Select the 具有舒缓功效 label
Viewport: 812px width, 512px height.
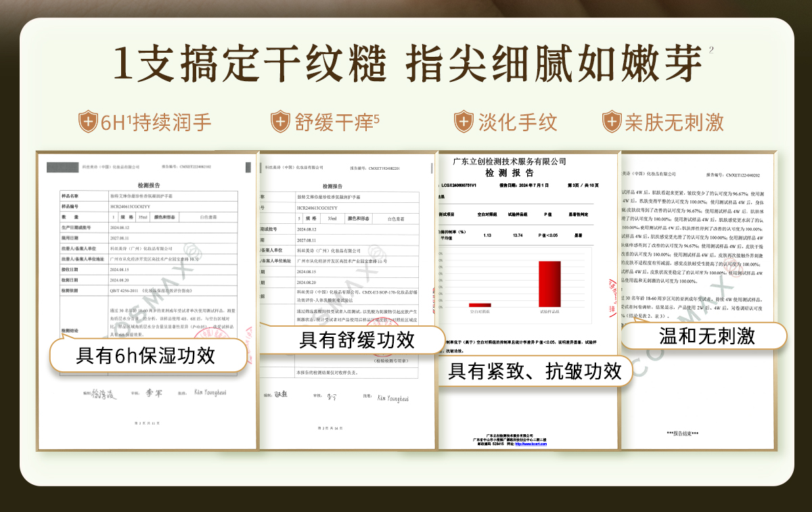pos(357,339)
